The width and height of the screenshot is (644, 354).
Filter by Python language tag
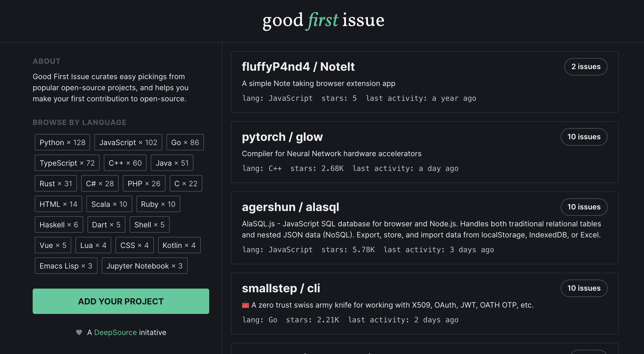click(62, 142)
